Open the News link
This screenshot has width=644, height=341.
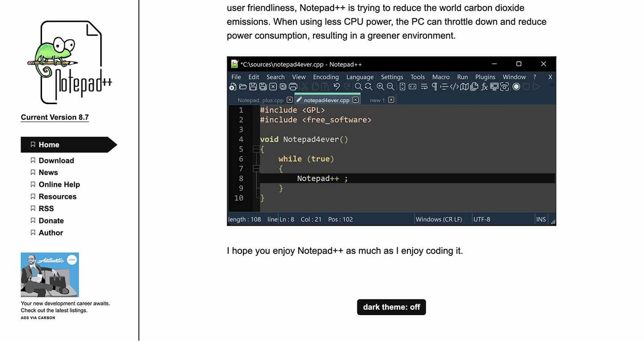point(48,173)
